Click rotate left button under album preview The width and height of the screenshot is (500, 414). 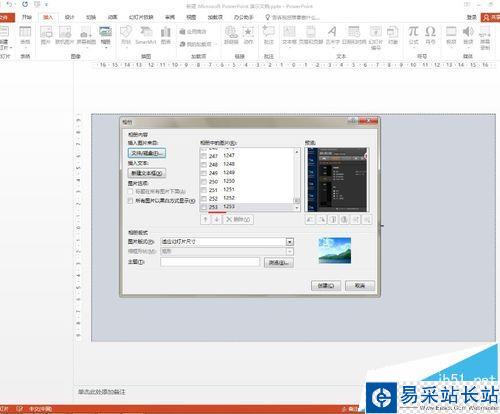pos(310,219)
